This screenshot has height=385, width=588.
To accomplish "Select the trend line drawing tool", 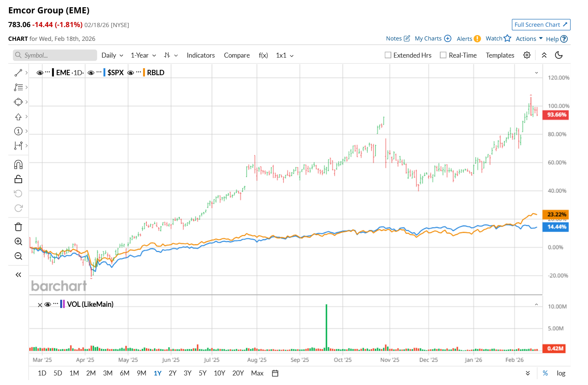I will [18, 72].
